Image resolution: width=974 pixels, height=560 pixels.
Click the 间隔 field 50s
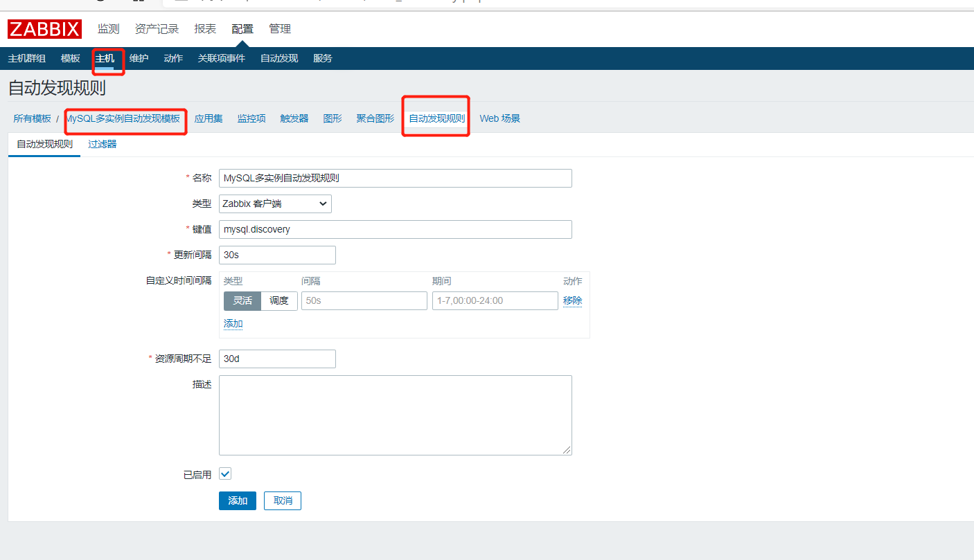tap(364, 300)
